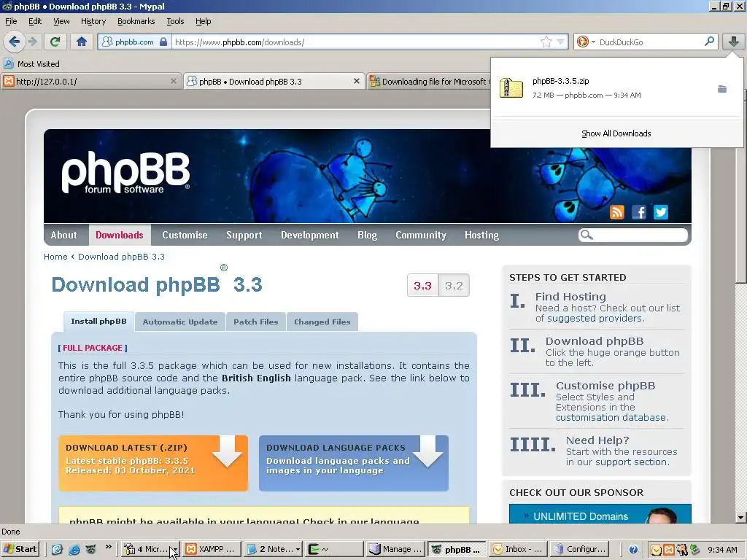Expand the 4 Micr... taskbar group

pos(174,549)
